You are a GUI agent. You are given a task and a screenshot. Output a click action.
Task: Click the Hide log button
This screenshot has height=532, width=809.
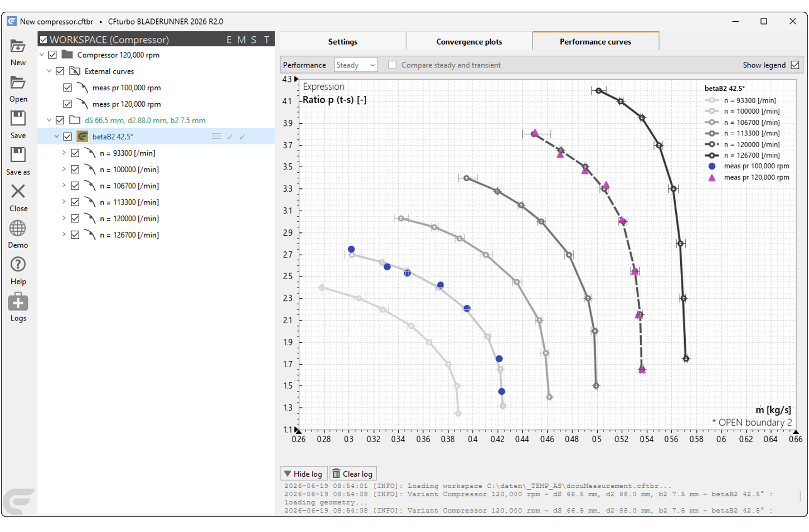point(304,474)
